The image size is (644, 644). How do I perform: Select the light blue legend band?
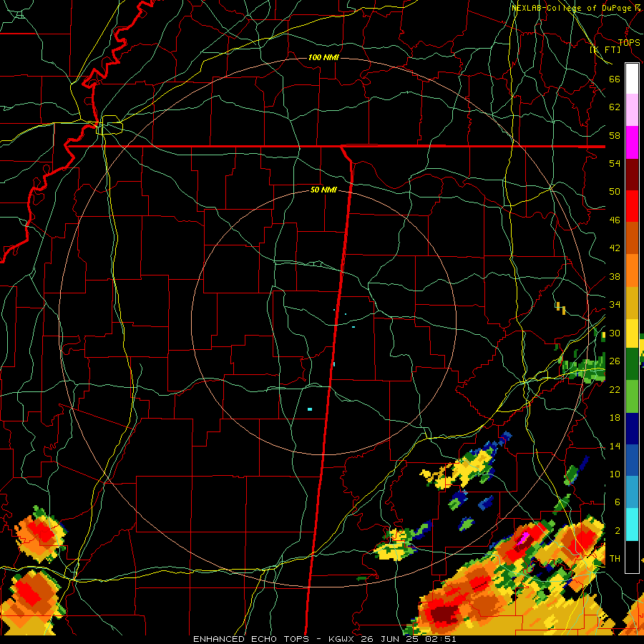point(632,492)
